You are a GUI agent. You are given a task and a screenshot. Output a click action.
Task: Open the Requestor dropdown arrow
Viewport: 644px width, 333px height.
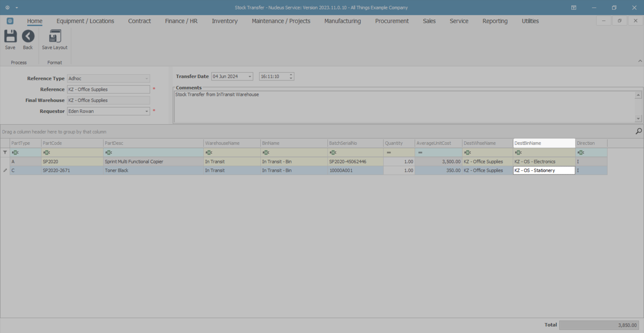pos(147,111)
